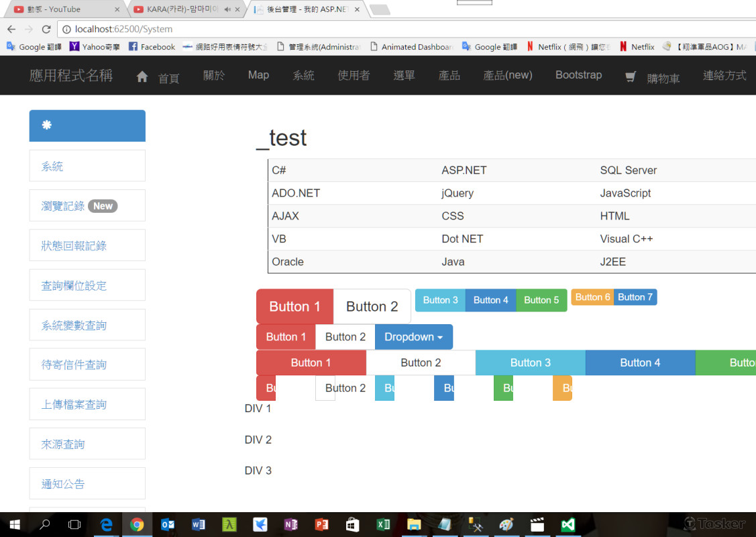
Task: Click the home icon beside 首頁
Action: 141,76
